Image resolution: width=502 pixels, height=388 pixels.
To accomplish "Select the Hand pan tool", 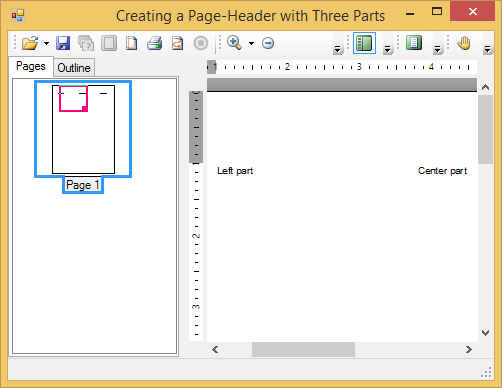I will pos(464,43).
